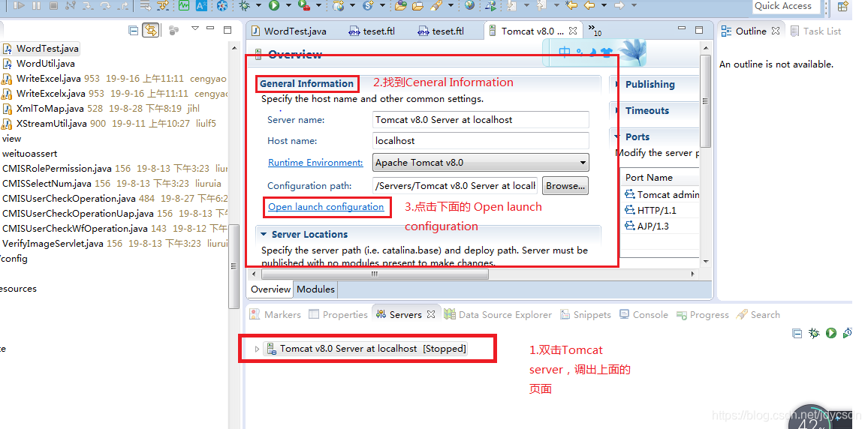Open the External Tools dropdown arrow
The height and width of the screenshot is (429, 868).
[x=318, y=5]
